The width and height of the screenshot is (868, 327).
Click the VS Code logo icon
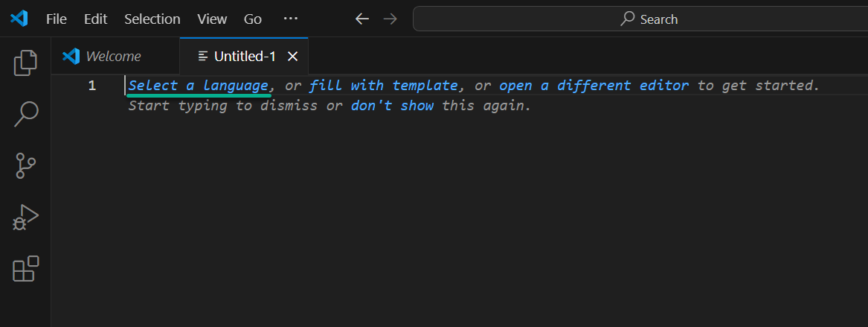tap(19, 19)
